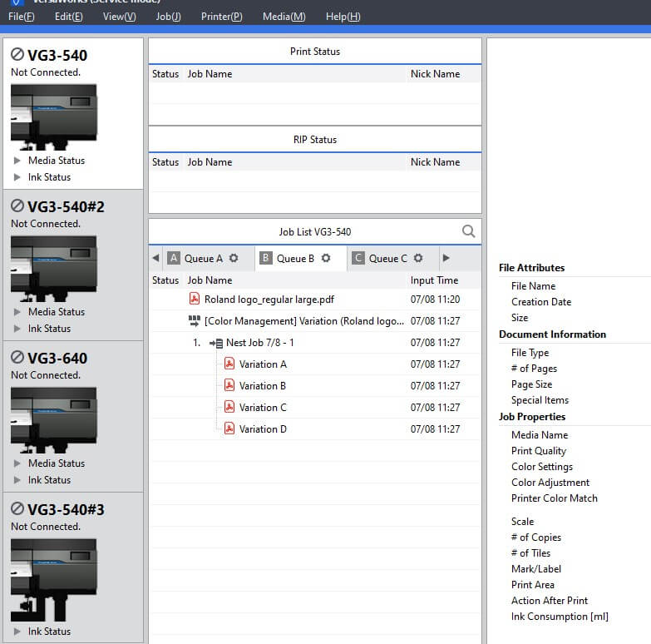Screen dimensions: 651x644
Task: Select the Variation A job
Action: pyautogui.click(x=315, y=364)
